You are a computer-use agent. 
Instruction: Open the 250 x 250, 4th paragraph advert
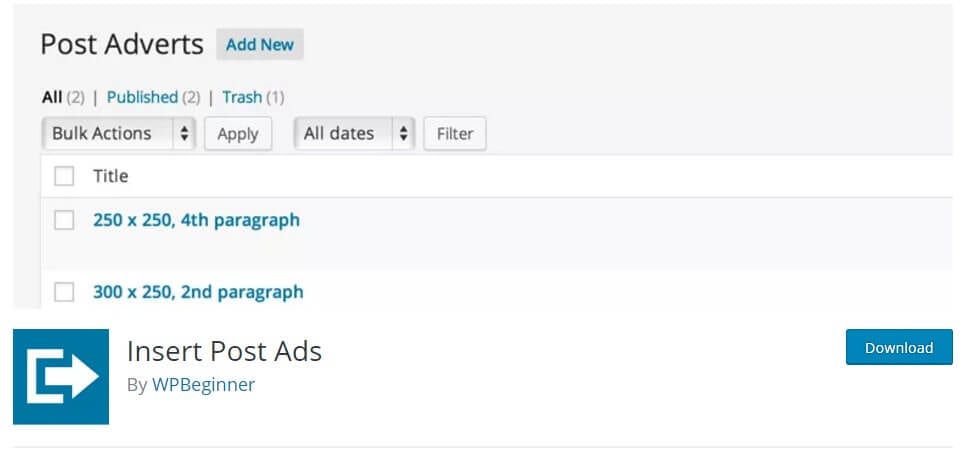coord(197,220)
